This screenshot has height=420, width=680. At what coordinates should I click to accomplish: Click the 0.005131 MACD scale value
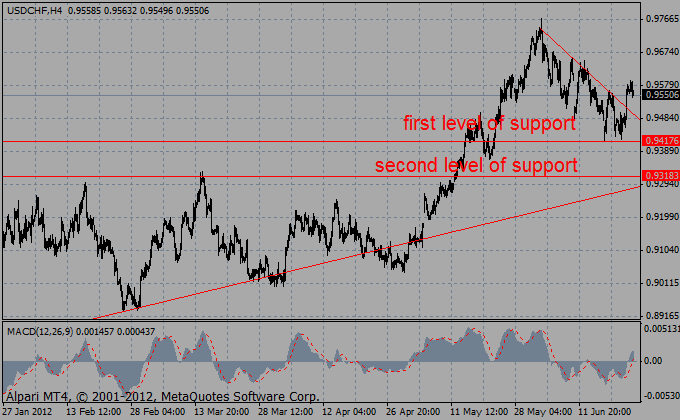point(661,328)
